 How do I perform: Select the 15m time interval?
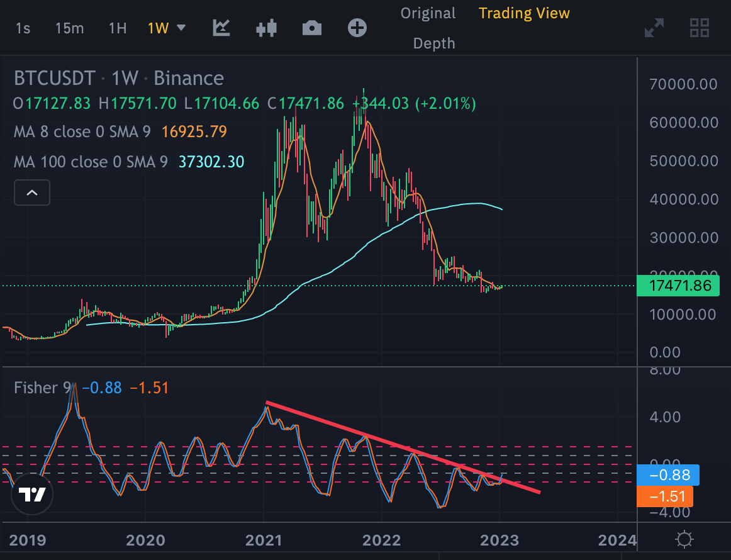[69, 28]
